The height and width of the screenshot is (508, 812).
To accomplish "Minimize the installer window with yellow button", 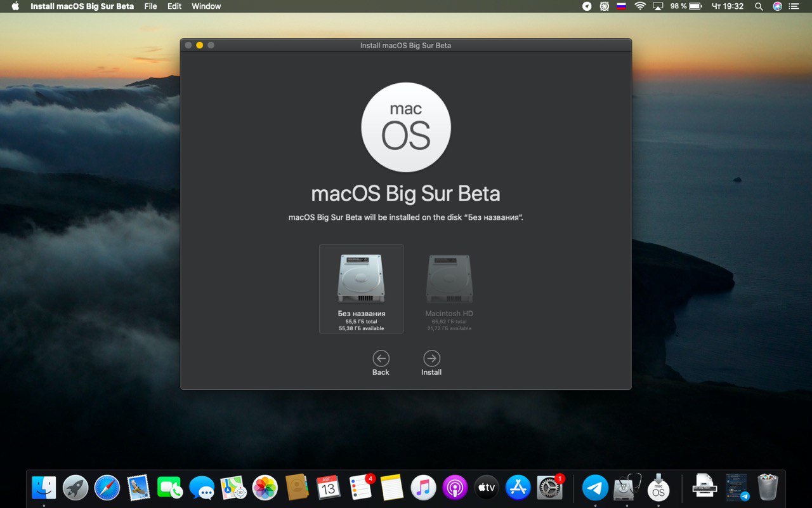I will 199,45.
